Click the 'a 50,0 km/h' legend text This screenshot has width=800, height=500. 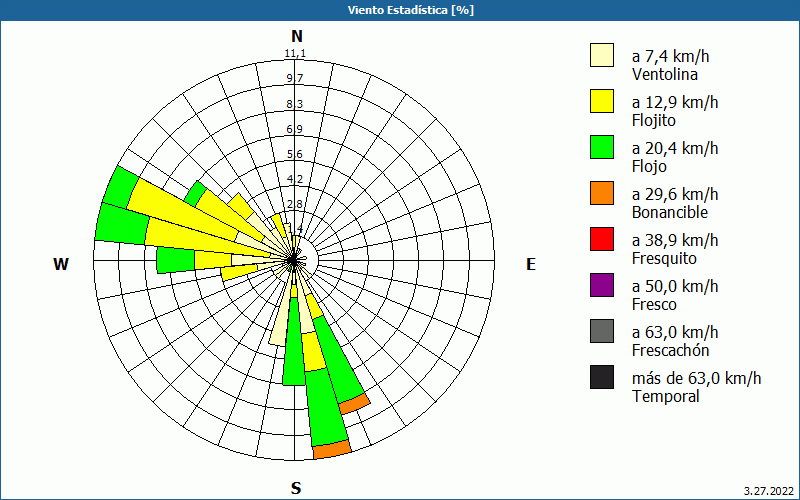coord(675,286)
